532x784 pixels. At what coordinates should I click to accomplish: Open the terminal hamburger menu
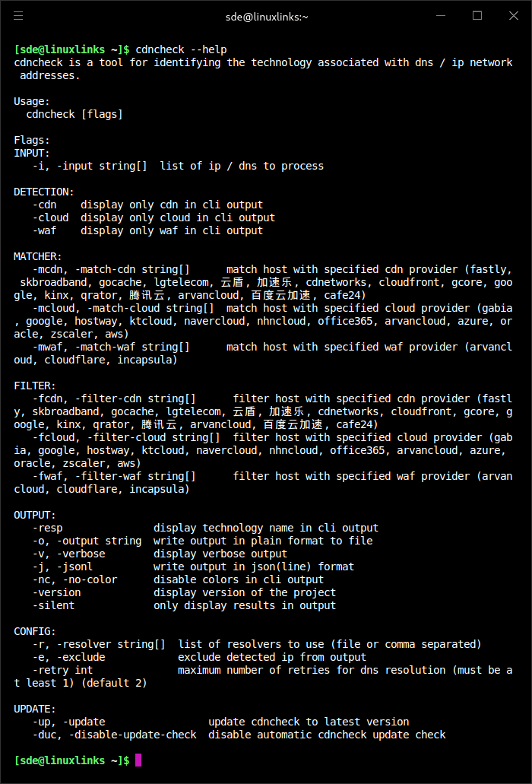(x=18, y=16)
